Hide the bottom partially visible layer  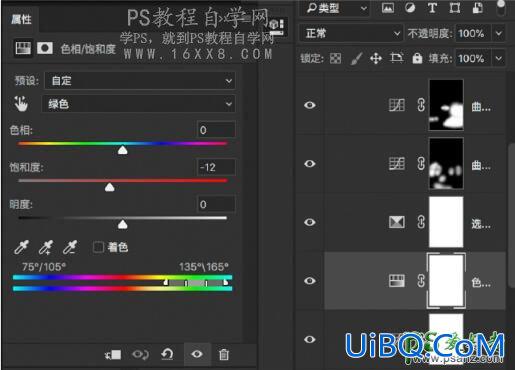(x=310, y=339)
